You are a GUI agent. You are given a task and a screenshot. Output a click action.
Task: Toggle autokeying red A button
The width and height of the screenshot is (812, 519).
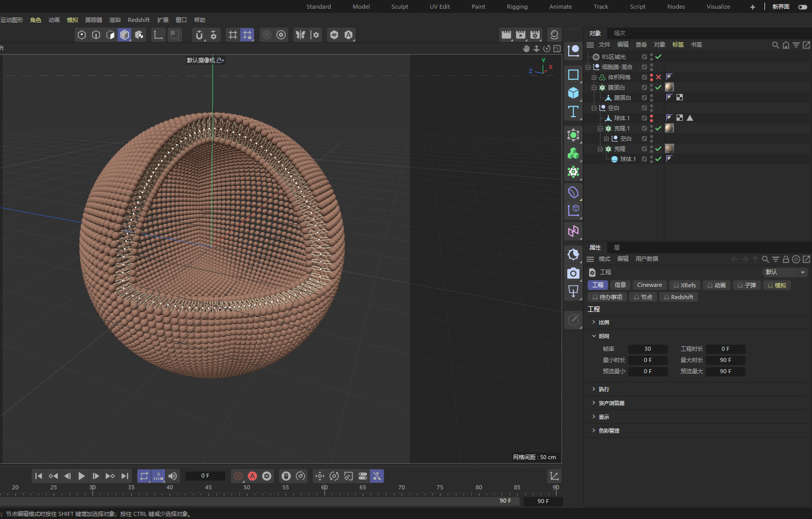(252, 476)
